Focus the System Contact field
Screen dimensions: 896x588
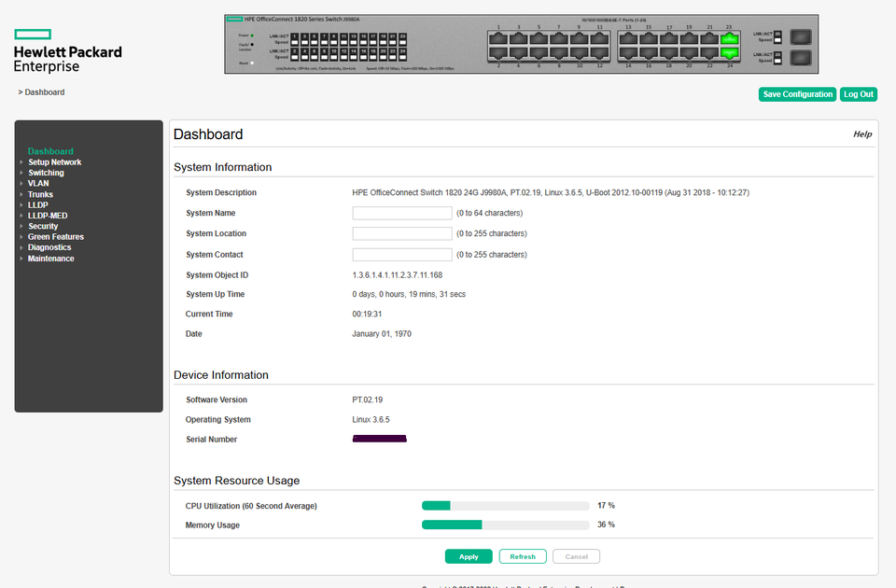(402, 255)
